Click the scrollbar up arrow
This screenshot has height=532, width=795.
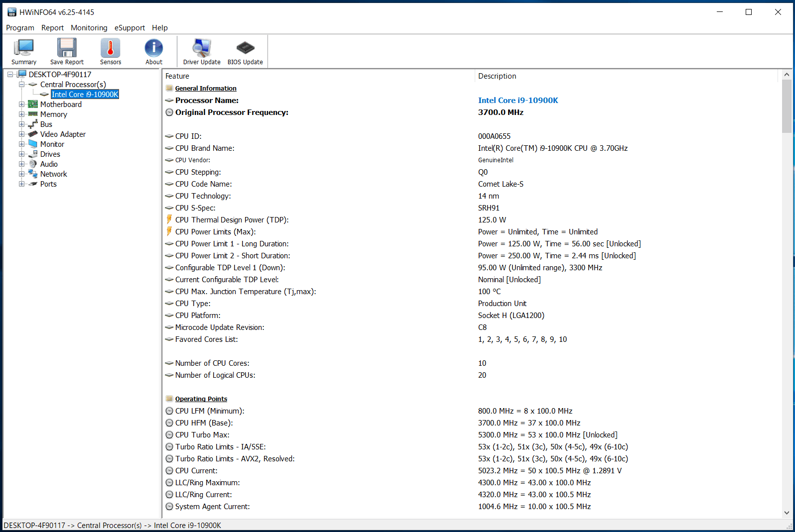click(787, 75)
